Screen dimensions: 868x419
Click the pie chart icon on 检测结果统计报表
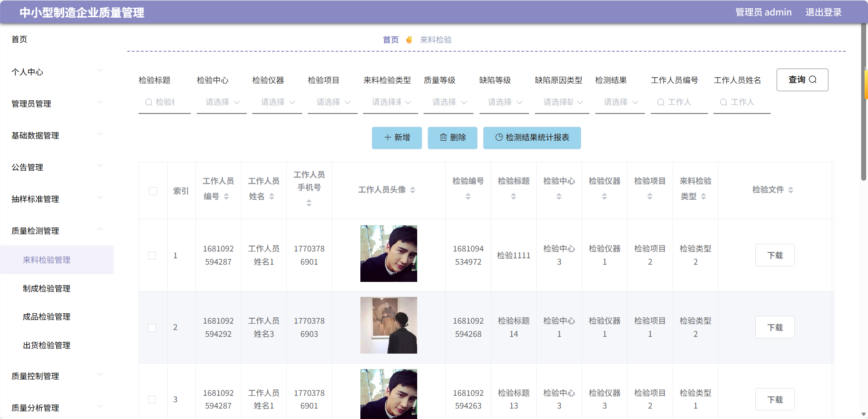[x=499, y=137]
